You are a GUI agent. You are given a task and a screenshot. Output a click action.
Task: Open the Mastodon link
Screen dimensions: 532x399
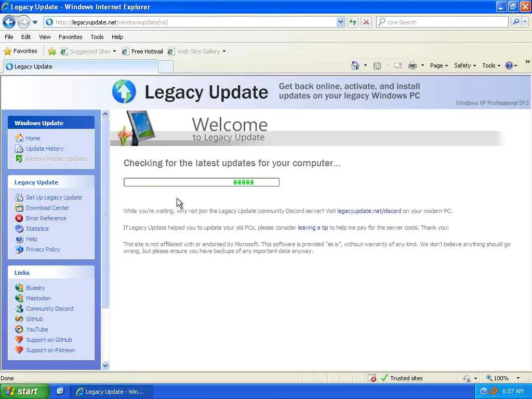point(38,298)
